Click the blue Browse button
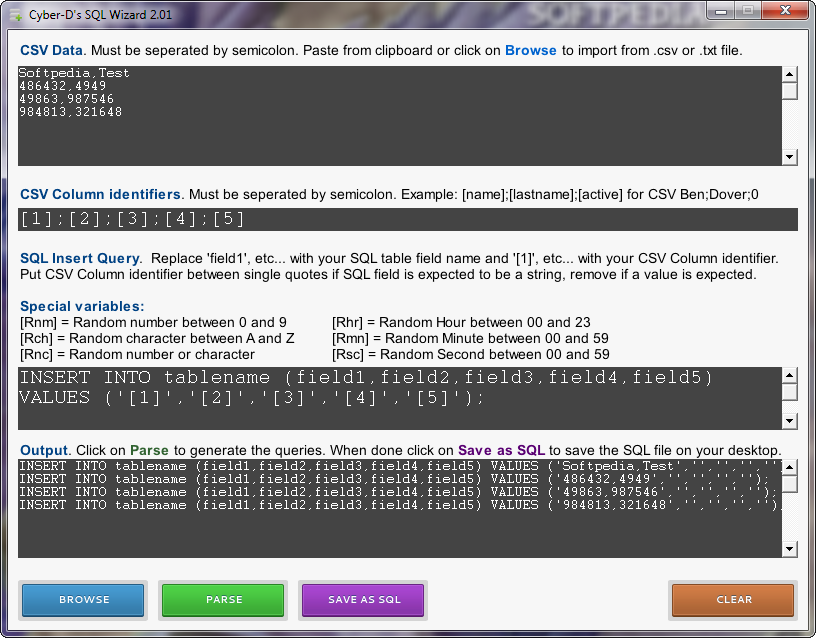The image size is (816, 638). (x=83, y=600)
